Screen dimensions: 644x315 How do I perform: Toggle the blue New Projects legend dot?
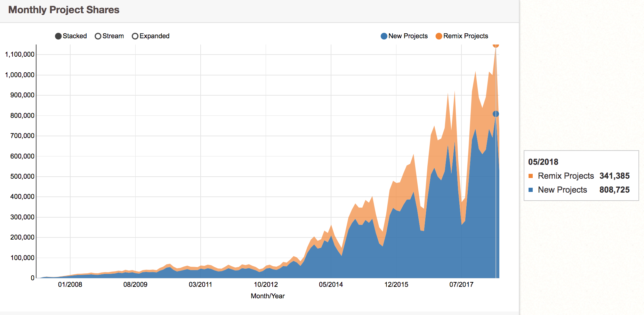tap(384, 36)
